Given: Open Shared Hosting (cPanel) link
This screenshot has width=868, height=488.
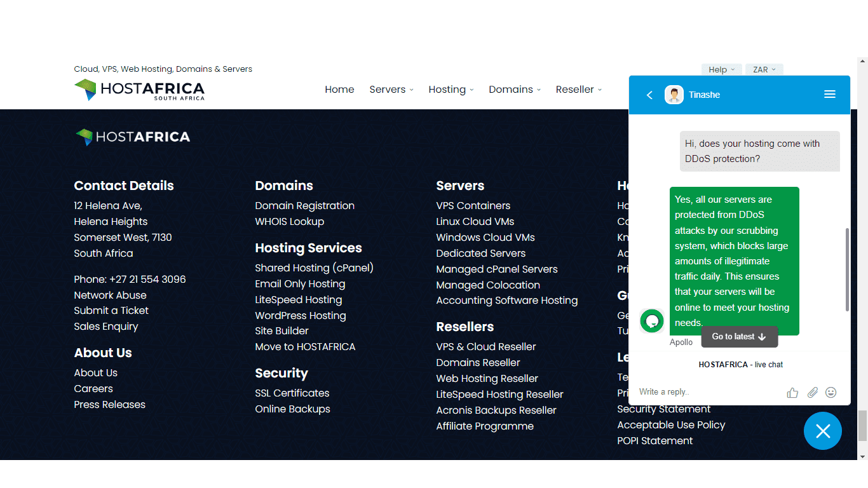Looking at the screenshot, I should (x=314, y=268).
